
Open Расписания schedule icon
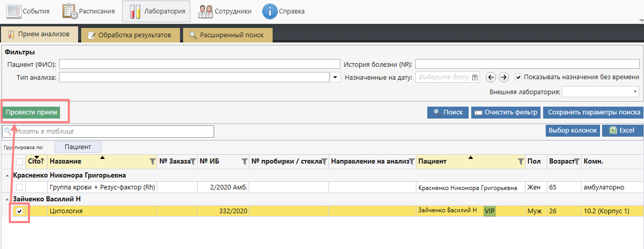(70, 11)
